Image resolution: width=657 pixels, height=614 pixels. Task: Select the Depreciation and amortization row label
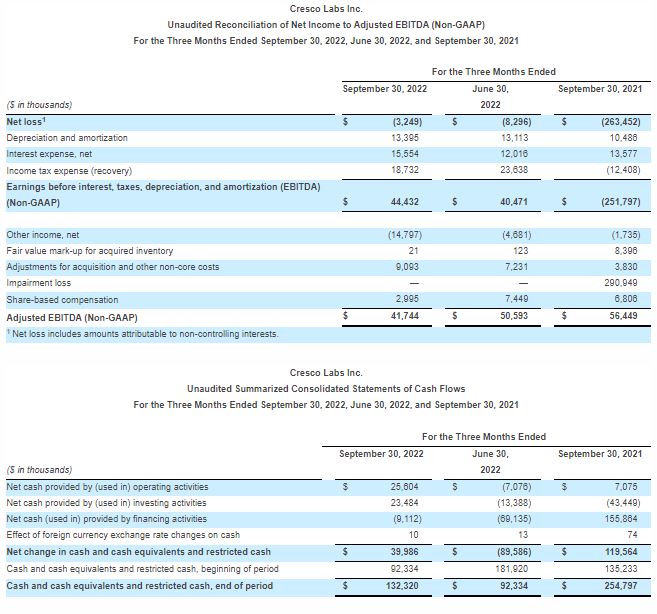tap(67, 137)
